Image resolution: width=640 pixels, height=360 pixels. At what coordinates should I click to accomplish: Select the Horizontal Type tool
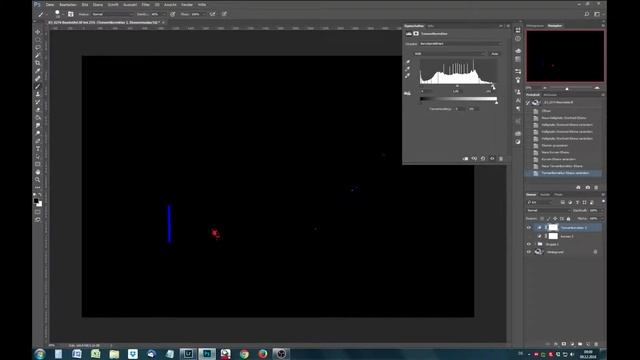pyautogui.click(x=38, y=149)
